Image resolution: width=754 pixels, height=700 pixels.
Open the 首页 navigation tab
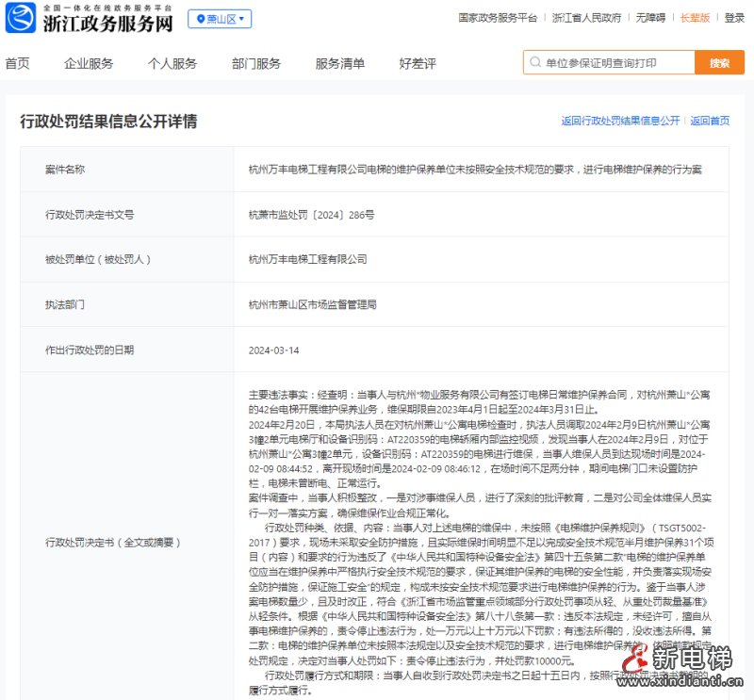17,63
